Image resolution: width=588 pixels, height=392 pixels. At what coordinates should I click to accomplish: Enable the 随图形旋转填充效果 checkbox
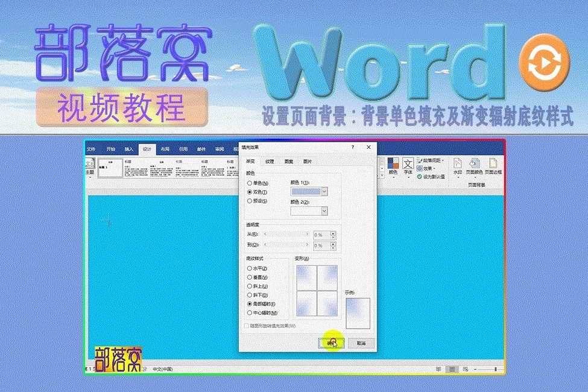247,326
